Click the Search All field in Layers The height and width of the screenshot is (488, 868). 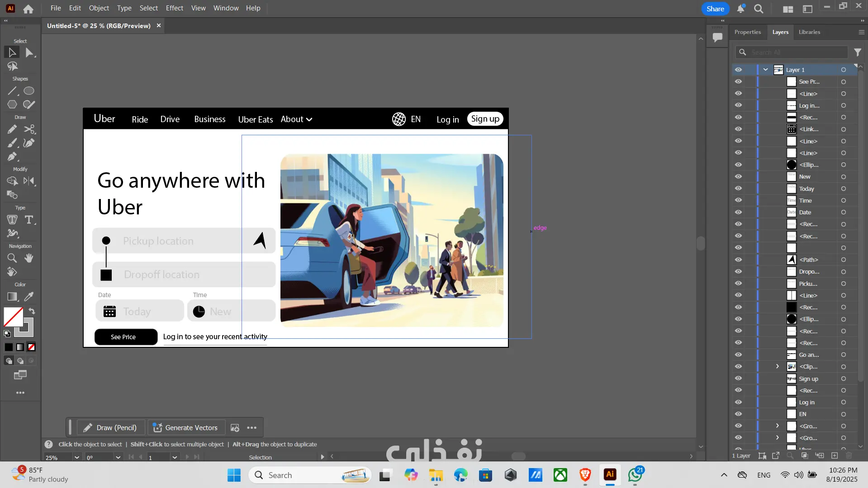click(792, 52)
